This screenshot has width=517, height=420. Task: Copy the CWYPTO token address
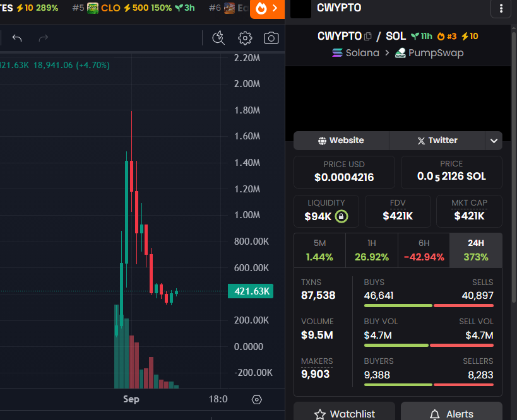point(368,36)
